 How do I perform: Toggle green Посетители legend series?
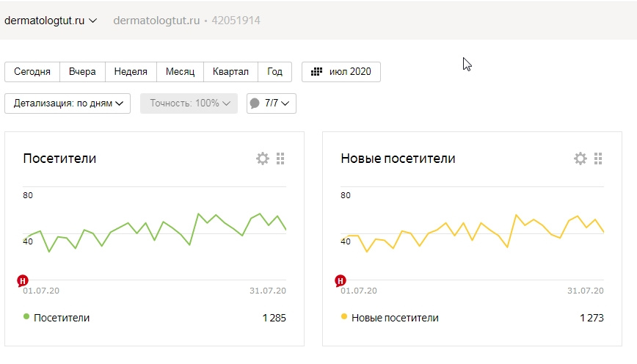coord(26,317)
